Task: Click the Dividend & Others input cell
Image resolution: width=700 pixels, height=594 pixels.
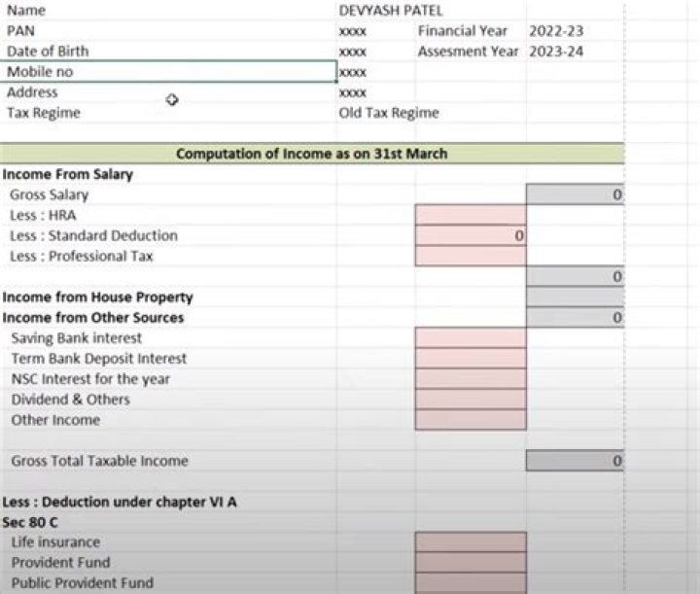Action: [470, 400]
